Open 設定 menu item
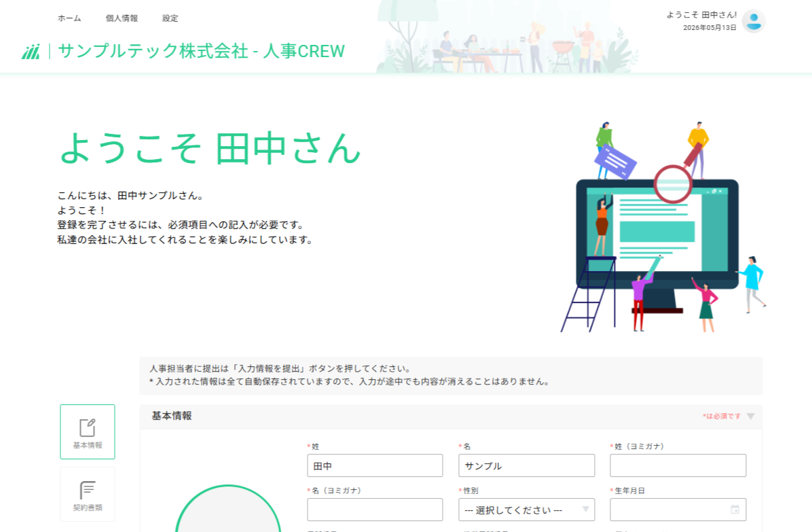The image size is (812, 532). tap(170, 18)
